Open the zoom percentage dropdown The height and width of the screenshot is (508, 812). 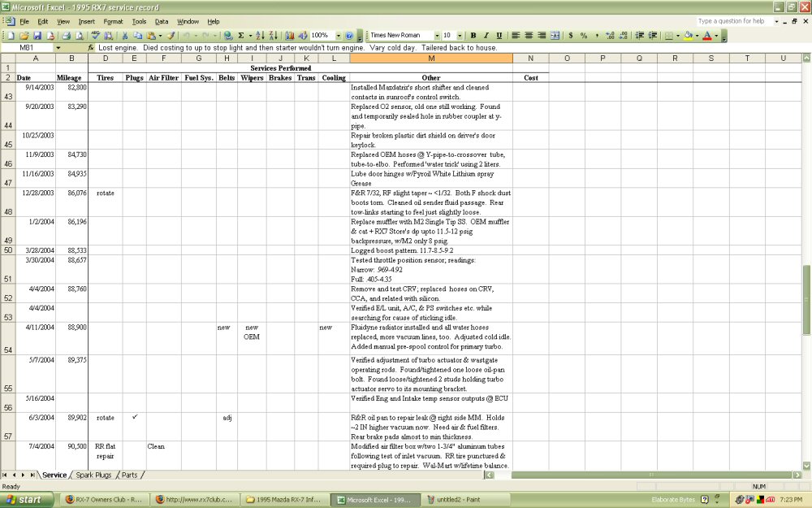click(338, 35)
